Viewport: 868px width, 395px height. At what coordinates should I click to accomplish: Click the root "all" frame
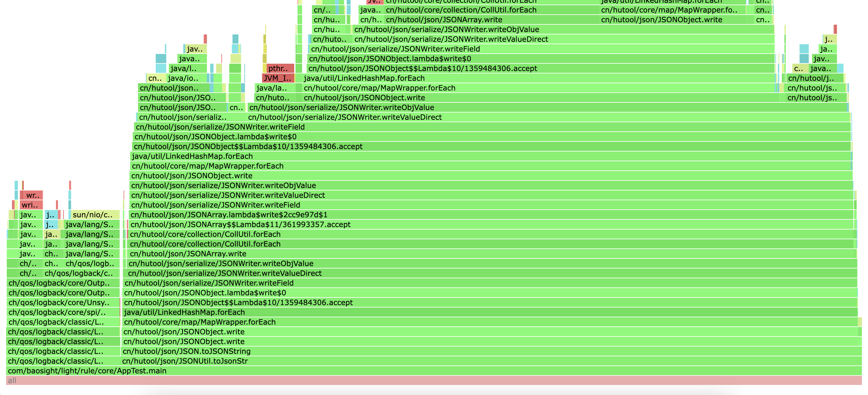click(433, 380)
